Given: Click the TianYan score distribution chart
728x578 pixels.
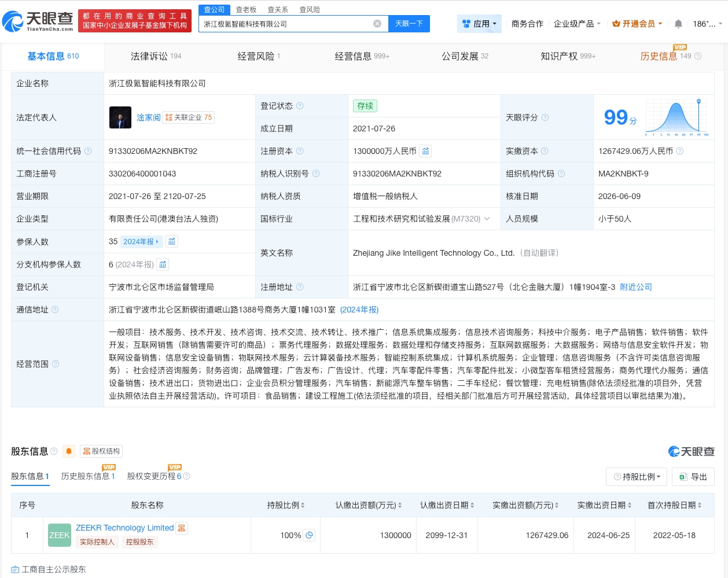Looking at the screenshot, I should point(677,117).
